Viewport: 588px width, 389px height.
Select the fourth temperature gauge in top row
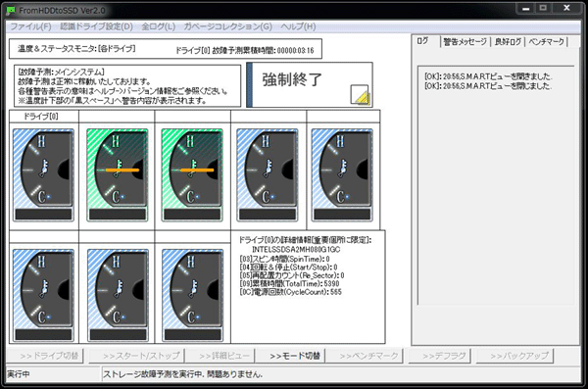(268, 174)
